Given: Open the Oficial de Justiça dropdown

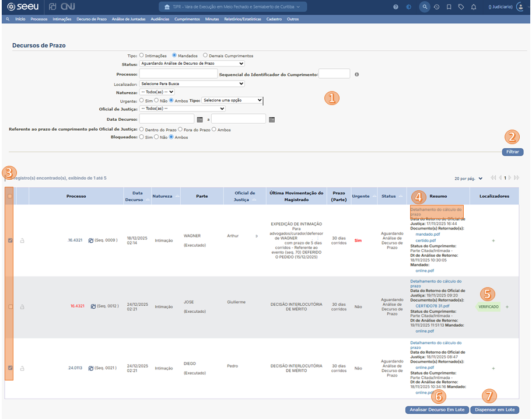Looking at the screenshot, I should pos(182,109).
